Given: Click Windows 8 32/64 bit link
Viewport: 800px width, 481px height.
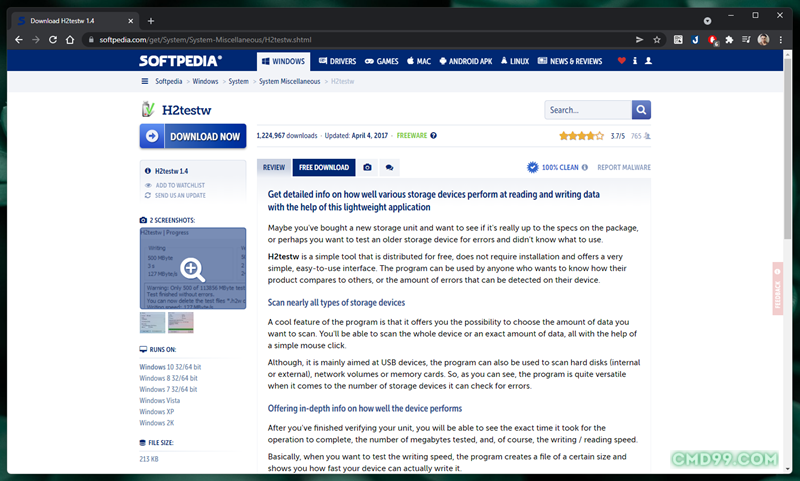Looking at the screenshot, I should click(168, 378).
